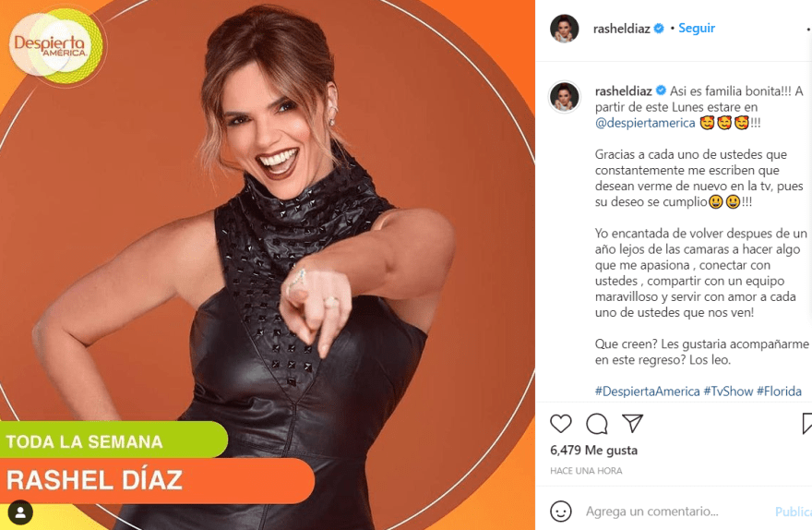Open emoji picker smiley icon
This screenshot has height=530, width=812.
click(561, 512)
